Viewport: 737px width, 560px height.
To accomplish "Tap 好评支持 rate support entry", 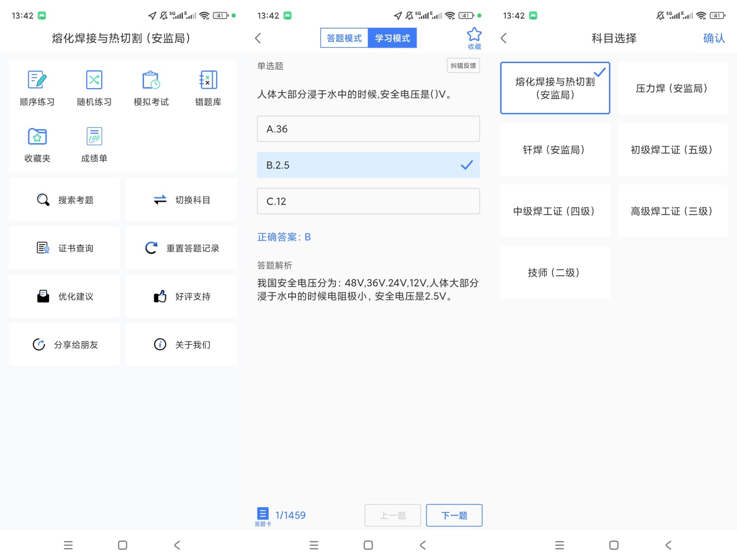I will tap(181, 297).
